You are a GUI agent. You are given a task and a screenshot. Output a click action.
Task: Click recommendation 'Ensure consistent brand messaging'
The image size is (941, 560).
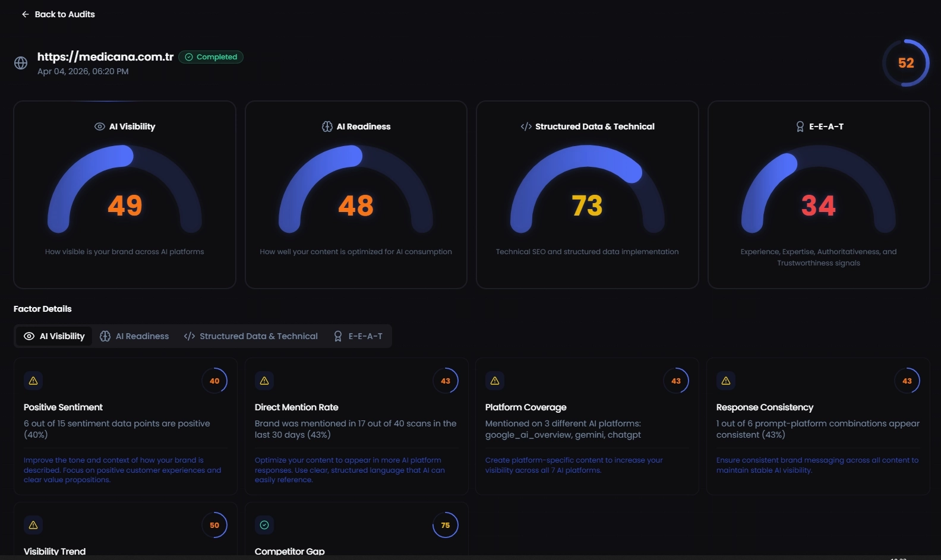click(x=817, y=465)
